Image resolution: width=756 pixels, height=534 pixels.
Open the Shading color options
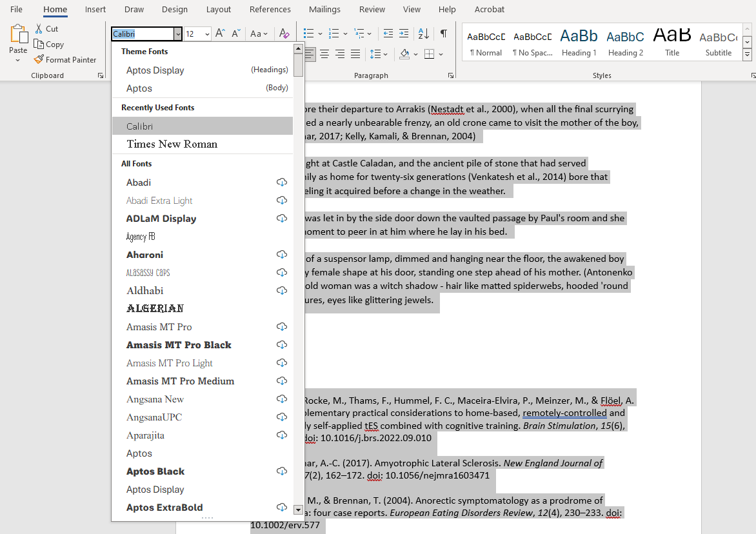(415, 54)
